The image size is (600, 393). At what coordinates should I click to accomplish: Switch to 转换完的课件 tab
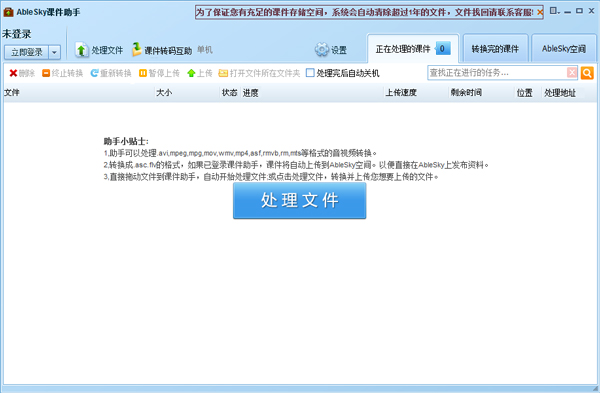(495, 49)
